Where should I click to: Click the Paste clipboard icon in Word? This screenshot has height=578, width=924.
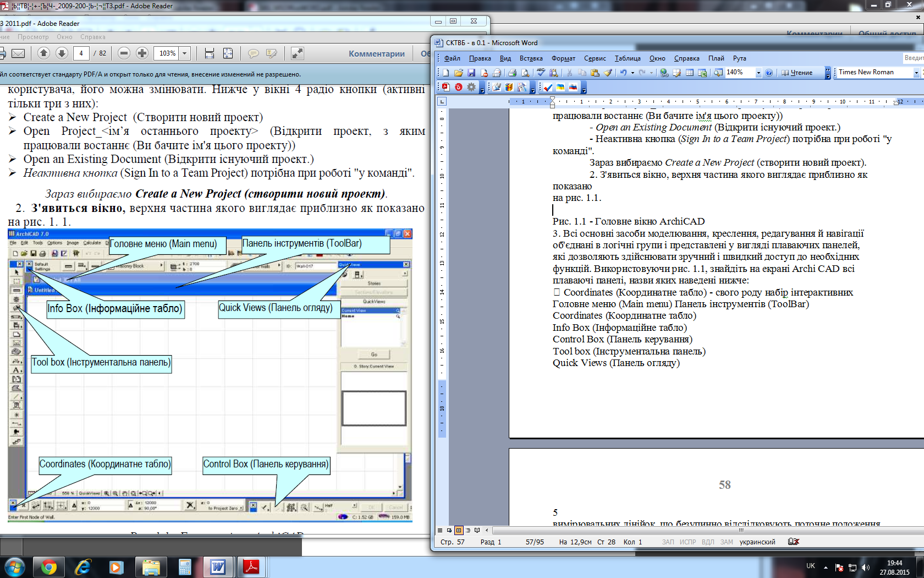pos(595,73)
